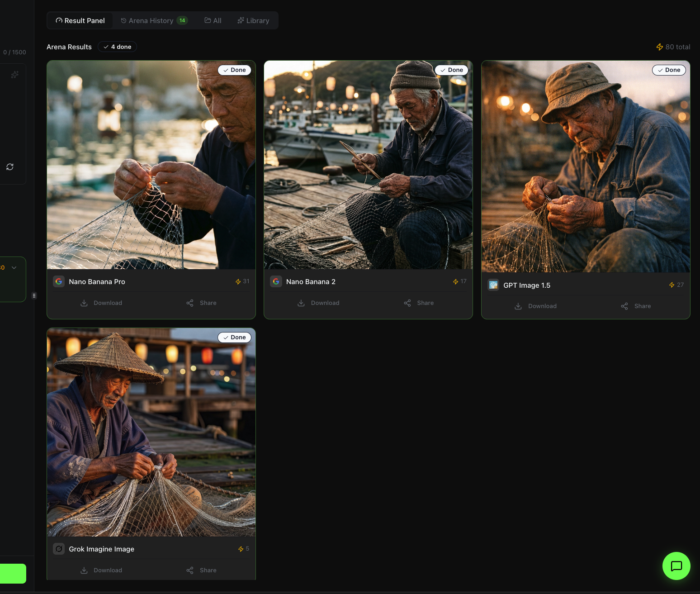
Task: Click Share under GPT Image 1.5
Action: pos(642,306)
